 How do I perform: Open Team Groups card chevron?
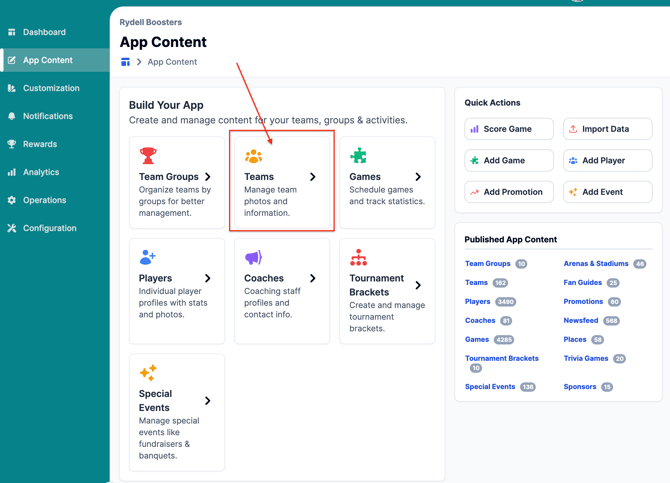click(x=208, y=177)
